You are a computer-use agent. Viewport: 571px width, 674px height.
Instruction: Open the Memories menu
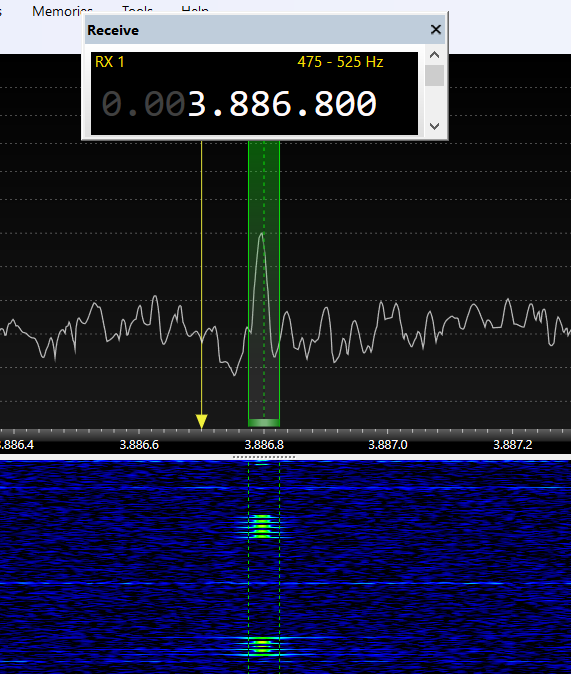(62, 11)
